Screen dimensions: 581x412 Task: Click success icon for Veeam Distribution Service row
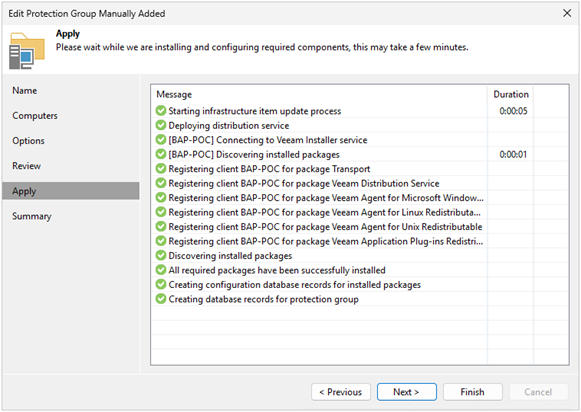161,183
